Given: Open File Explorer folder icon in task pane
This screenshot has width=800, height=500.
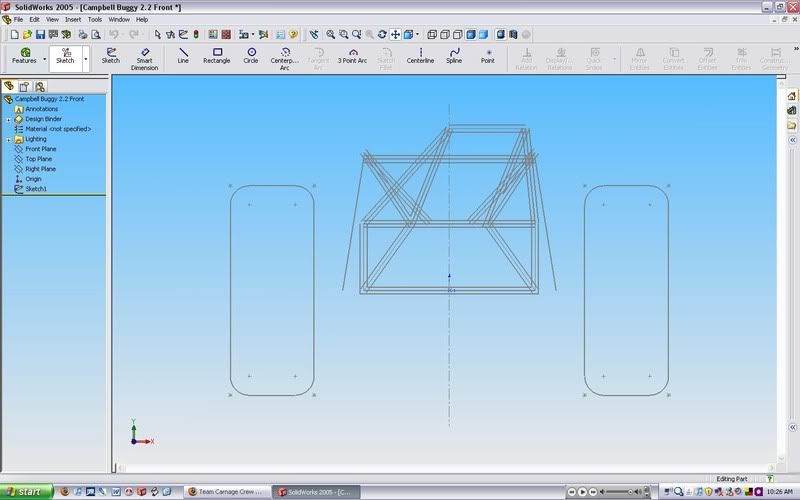Looking at the screenshot, I should point(791,125).
